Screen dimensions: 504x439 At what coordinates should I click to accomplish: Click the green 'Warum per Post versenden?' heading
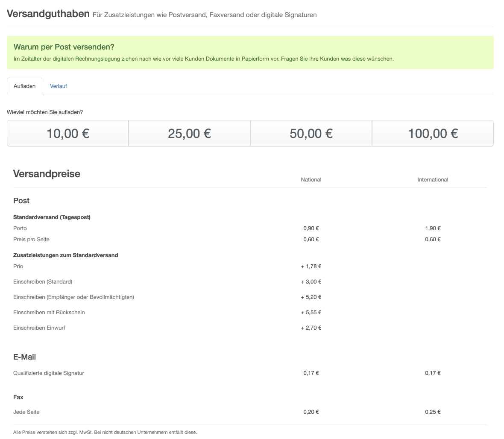64,47
